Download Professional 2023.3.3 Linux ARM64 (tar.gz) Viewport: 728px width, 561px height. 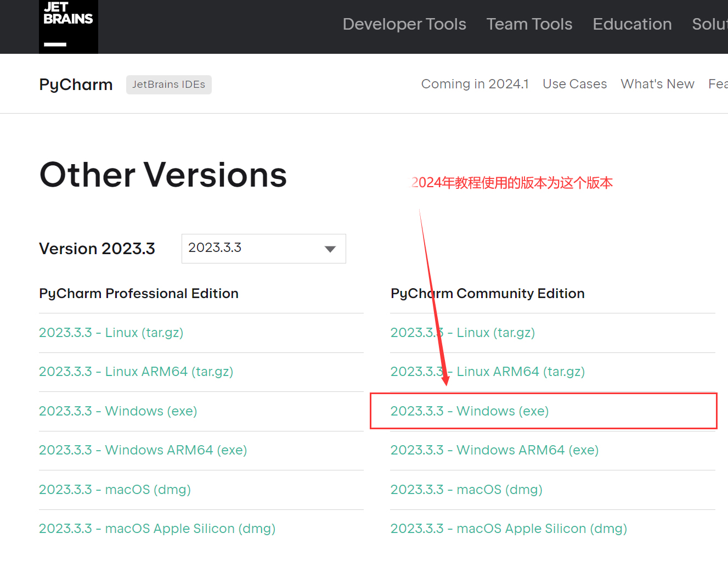coord(136,372)
